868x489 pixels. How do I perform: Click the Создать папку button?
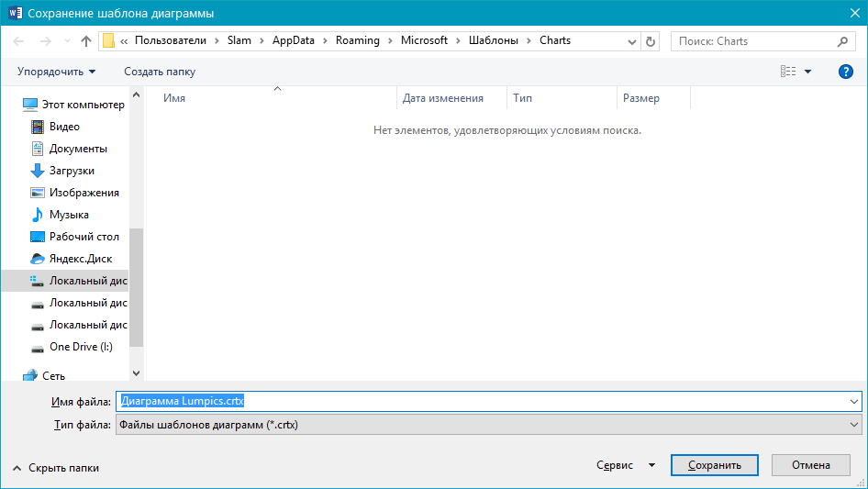(x=160, y=72)
